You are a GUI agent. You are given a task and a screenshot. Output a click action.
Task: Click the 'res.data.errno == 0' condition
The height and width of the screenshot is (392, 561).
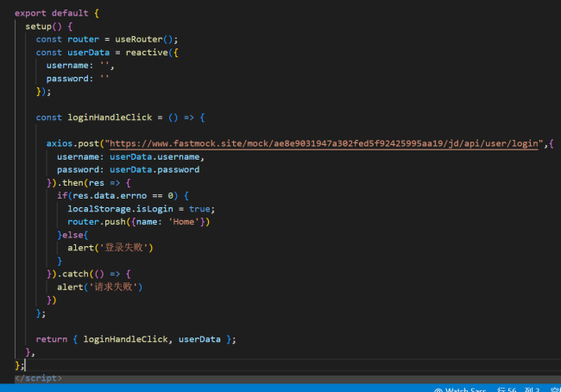[123, 196]
